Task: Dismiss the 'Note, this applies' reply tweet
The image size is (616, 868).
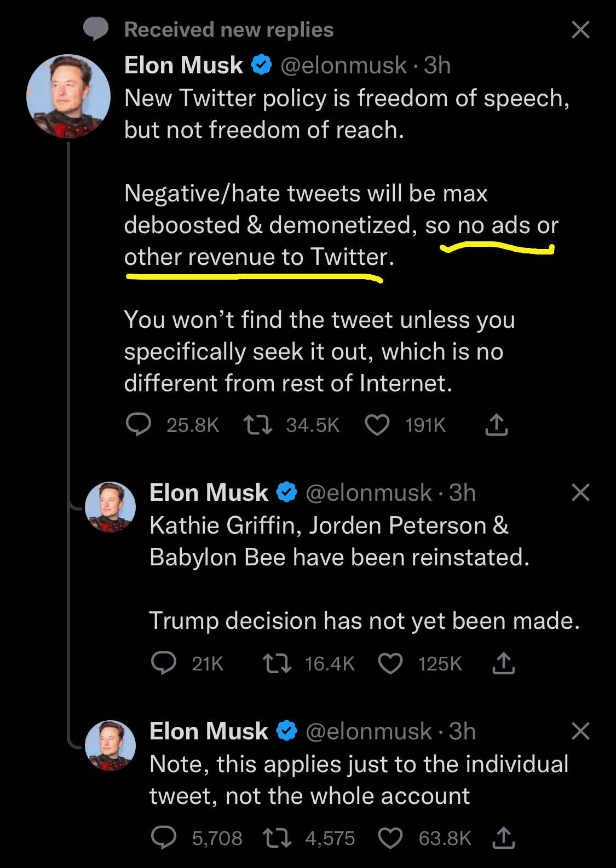Action: pyautogui.click(x=580, y=731)
